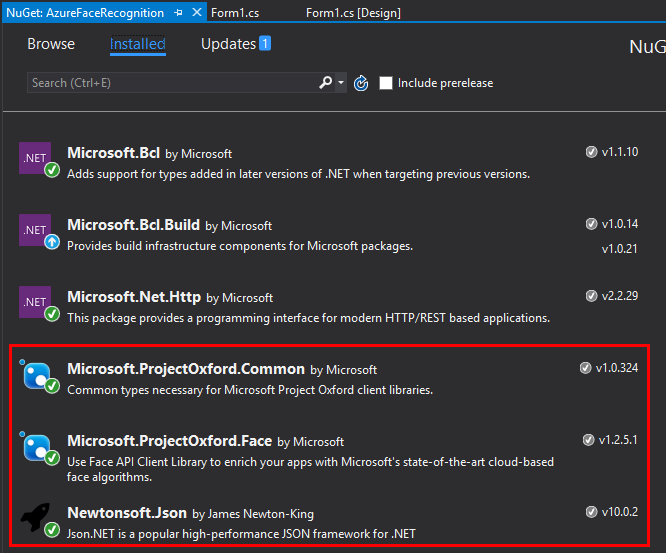Click the installed checkmark badge on Microsoft.ProjectOxford.Face
The height and width of the screenshot is (553, 666).
pos(52,458)
